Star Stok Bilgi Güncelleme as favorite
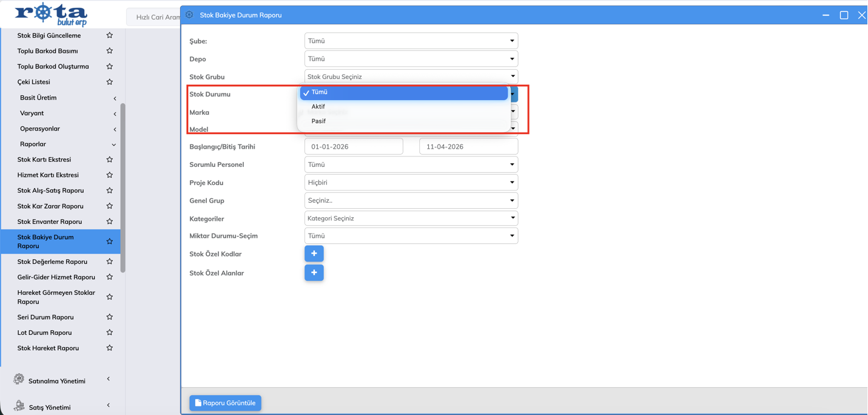 [110, 36]
